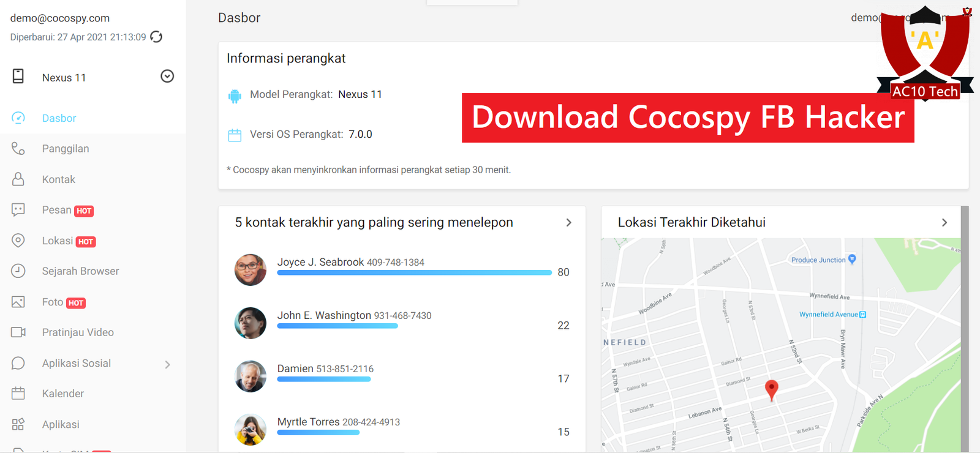This screenshot has height=453, width=980.
Task: Click the HOT badge next to Foto
Action: (76, 303)
